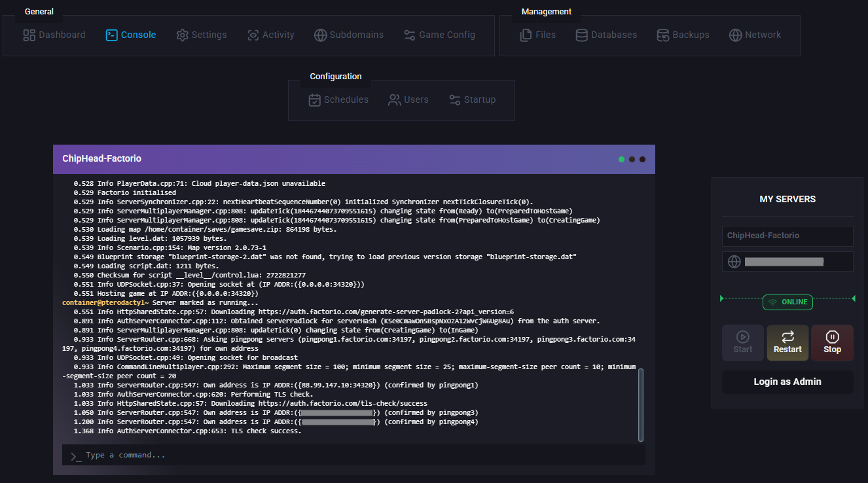
Task: Click the 'Server marked as running...' log line
Action: (160, 303)
